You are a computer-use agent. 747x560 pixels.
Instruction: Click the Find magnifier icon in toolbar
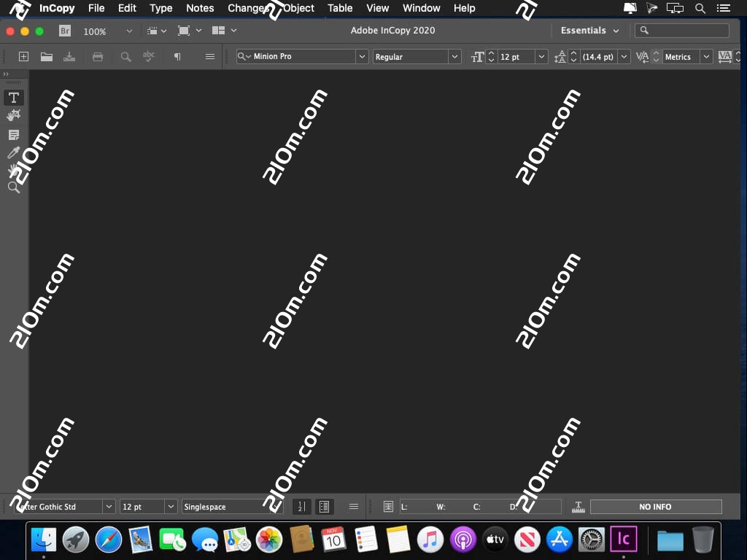125,57
